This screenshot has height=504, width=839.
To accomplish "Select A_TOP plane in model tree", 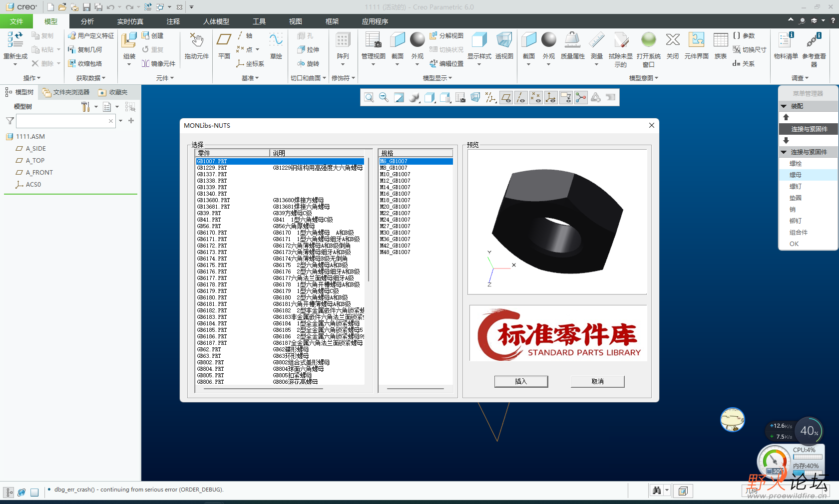I will pos(35,161).
